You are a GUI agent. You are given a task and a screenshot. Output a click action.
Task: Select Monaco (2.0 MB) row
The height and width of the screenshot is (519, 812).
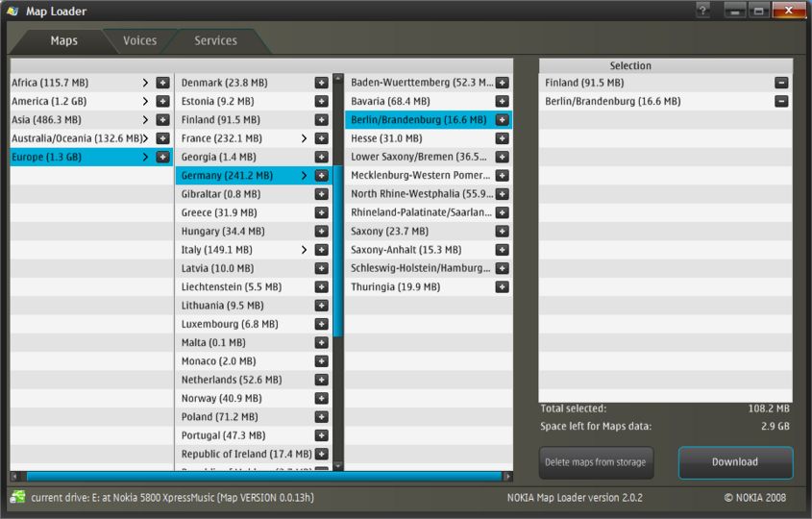point(253,361)
